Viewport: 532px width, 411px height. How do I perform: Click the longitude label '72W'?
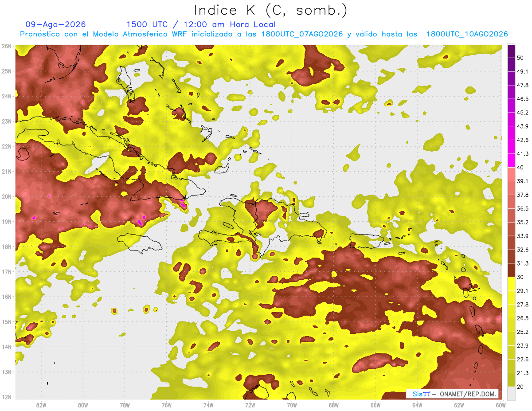tap(250, 405)
